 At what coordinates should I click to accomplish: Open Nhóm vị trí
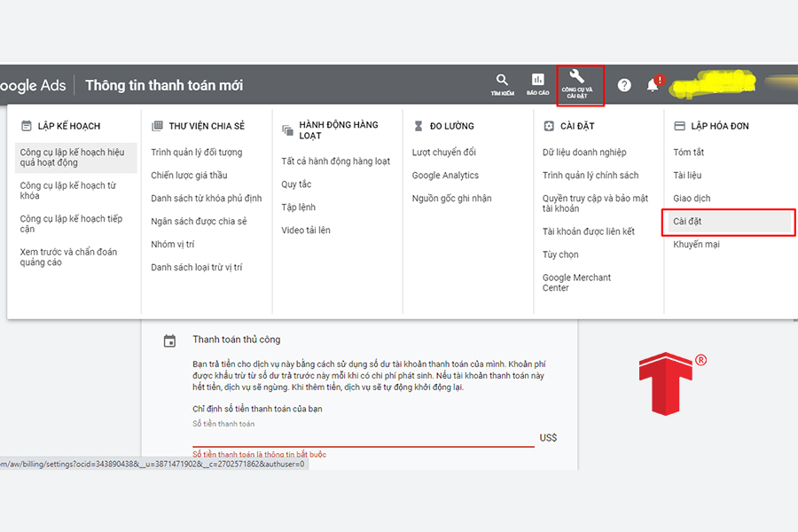coord(173,245)
